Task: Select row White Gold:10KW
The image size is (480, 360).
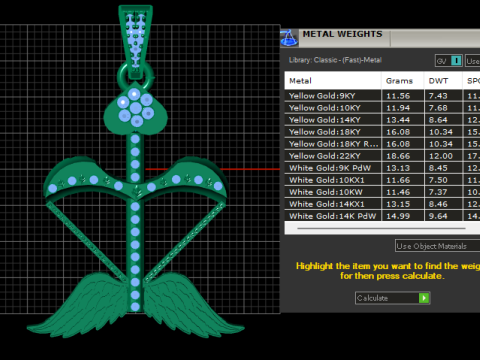Action: point(382,192)
